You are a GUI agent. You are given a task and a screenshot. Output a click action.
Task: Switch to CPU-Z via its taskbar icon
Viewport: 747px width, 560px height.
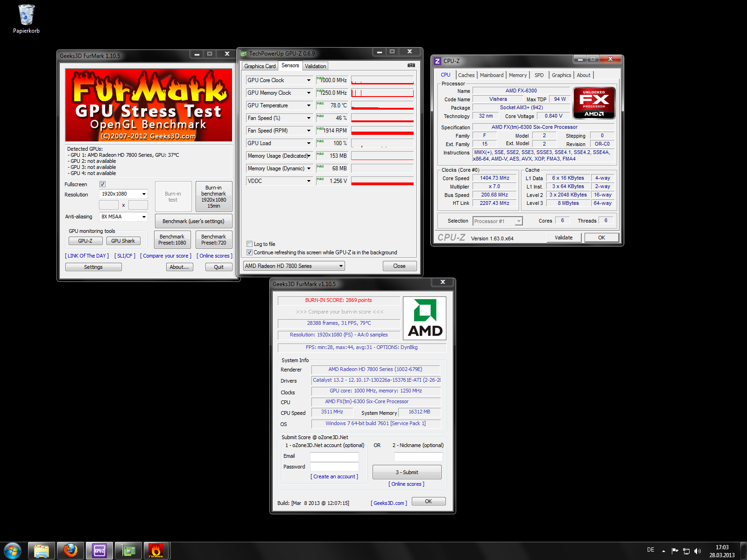(99, 551)
